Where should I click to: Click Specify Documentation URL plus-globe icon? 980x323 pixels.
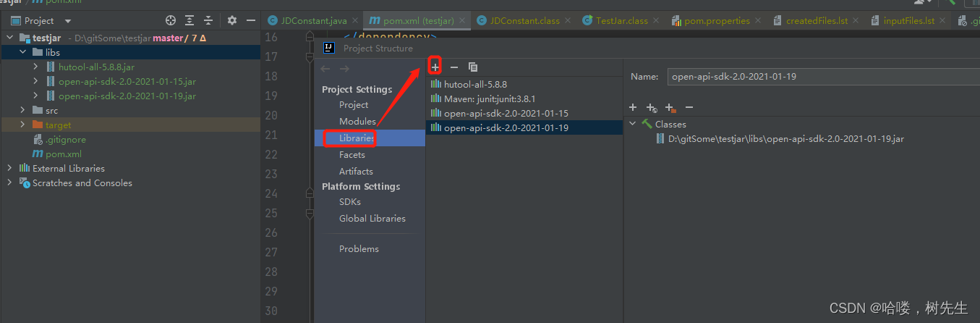[x=652, y=107]
